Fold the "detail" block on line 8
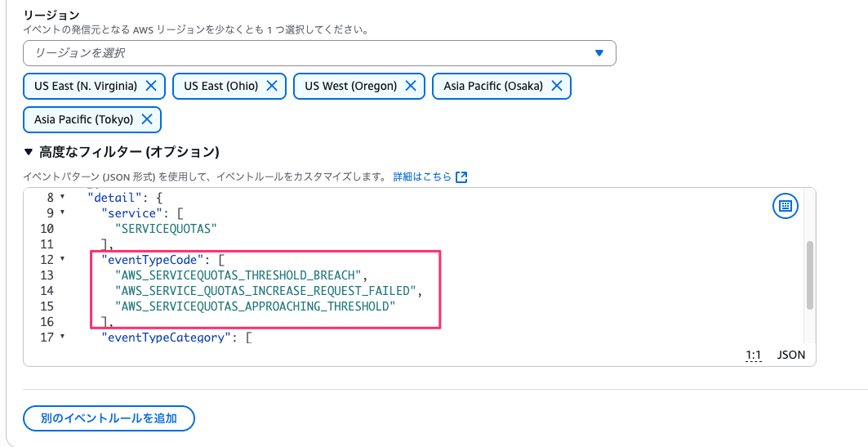 click(x=63, y=198)
